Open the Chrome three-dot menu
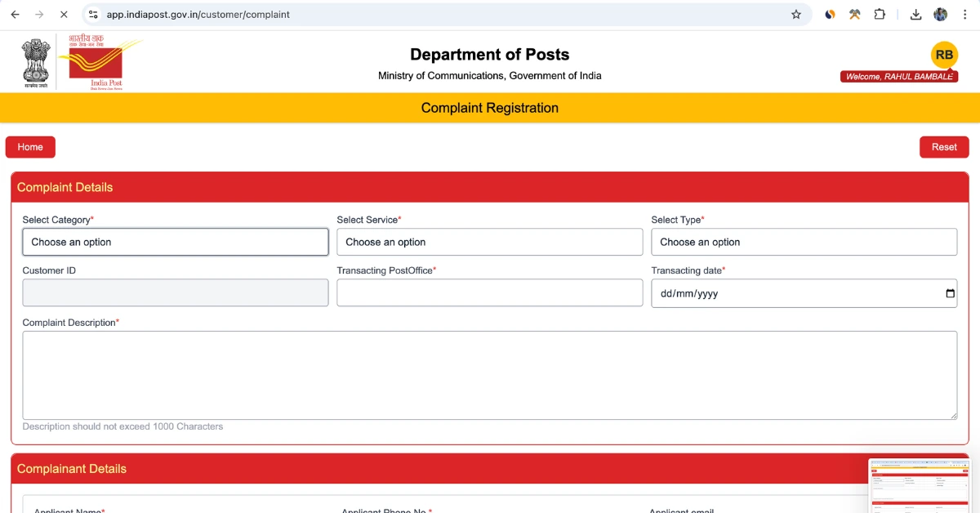The width and height of the screenshot is (980, 513). pos(966,15)
